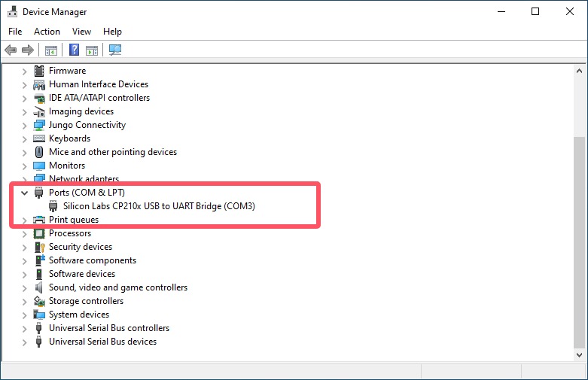Open the File menu
The width and height of the screenshot is (588, 380).
(15, 32)
